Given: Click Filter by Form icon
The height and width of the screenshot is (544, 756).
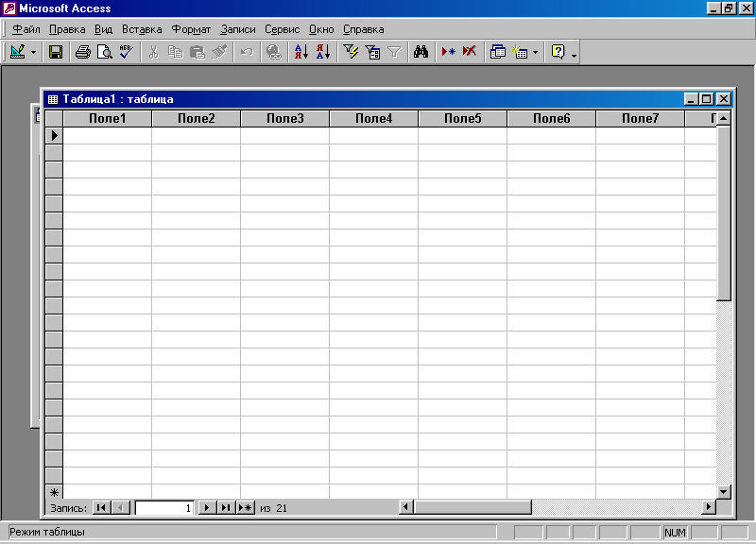Looking at the screenshot, I should pyautogui.click(x=372, y=52).
